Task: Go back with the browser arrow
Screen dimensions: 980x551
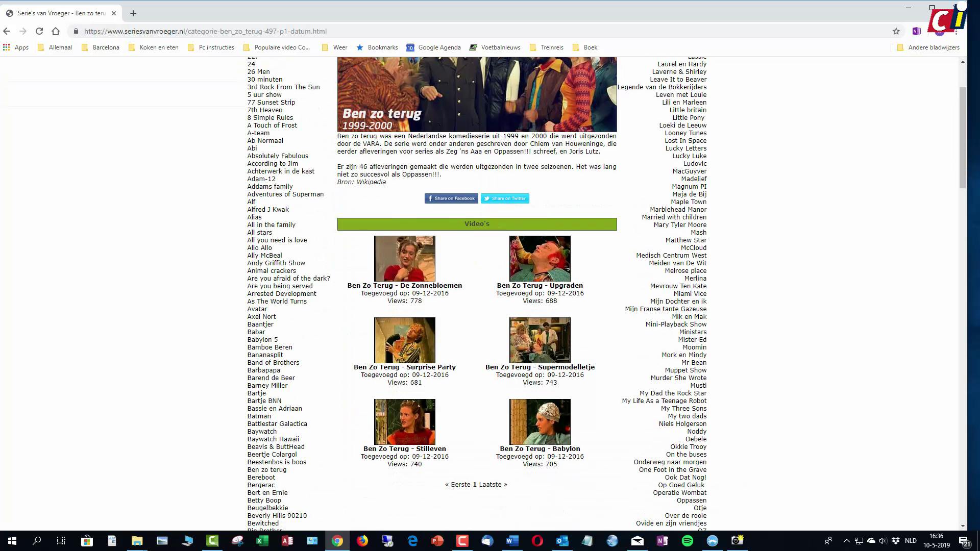Action: pos(7,31)
